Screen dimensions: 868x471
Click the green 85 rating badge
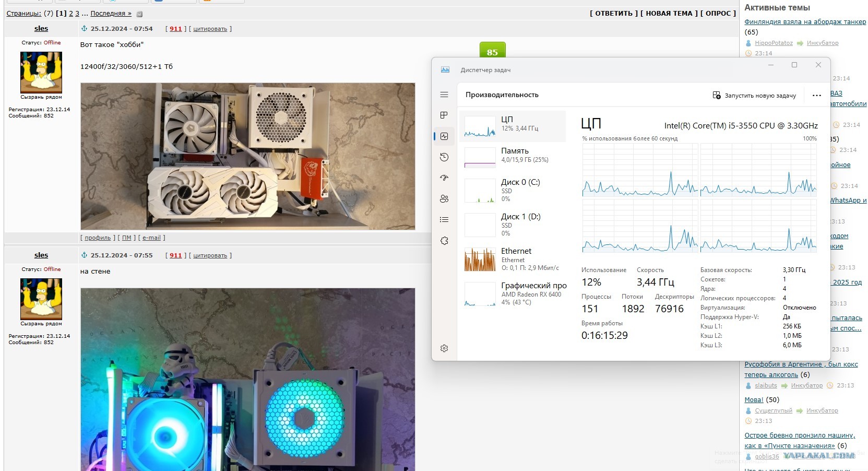[x=492, y=51]
